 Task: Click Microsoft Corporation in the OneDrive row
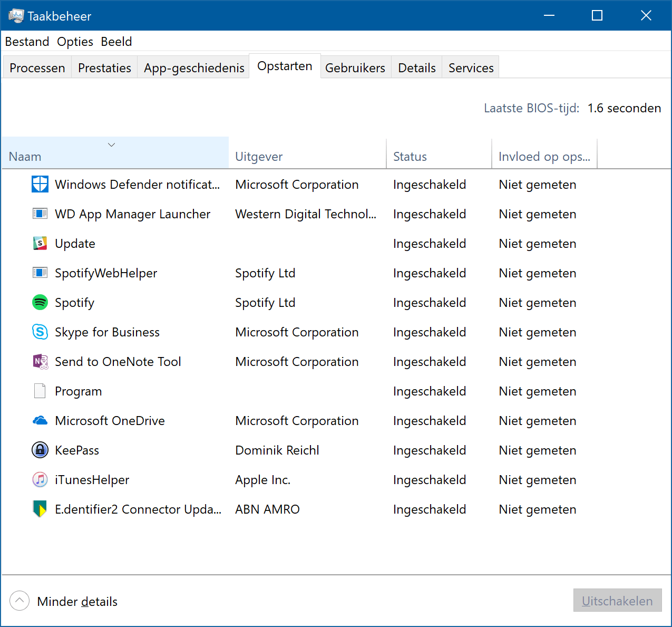point(297,421)
